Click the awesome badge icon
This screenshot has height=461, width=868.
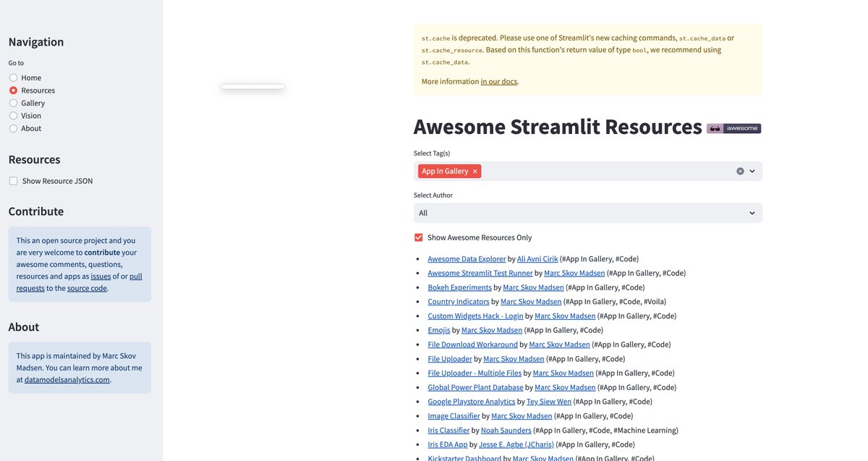pyautogui.click(x=733, y=128)
